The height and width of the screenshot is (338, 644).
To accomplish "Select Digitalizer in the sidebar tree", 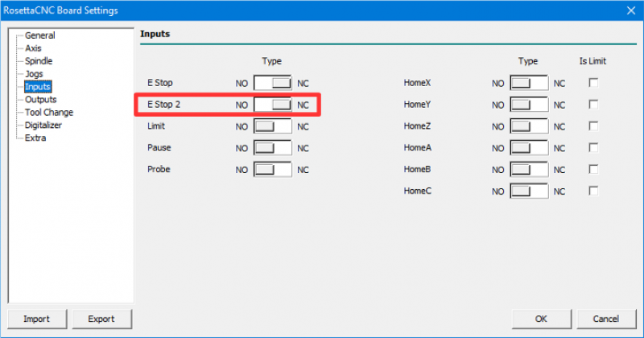I will [x=43, y=126].
